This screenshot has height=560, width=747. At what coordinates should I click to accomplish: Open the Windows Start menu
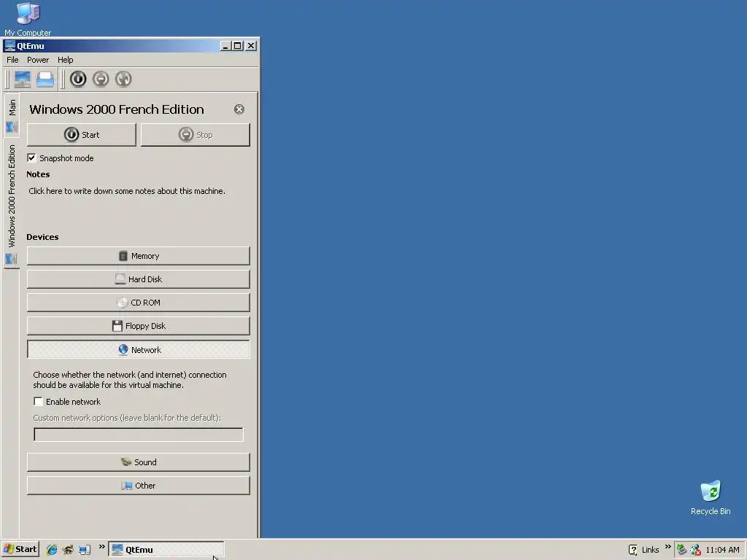tap(20, 549)
